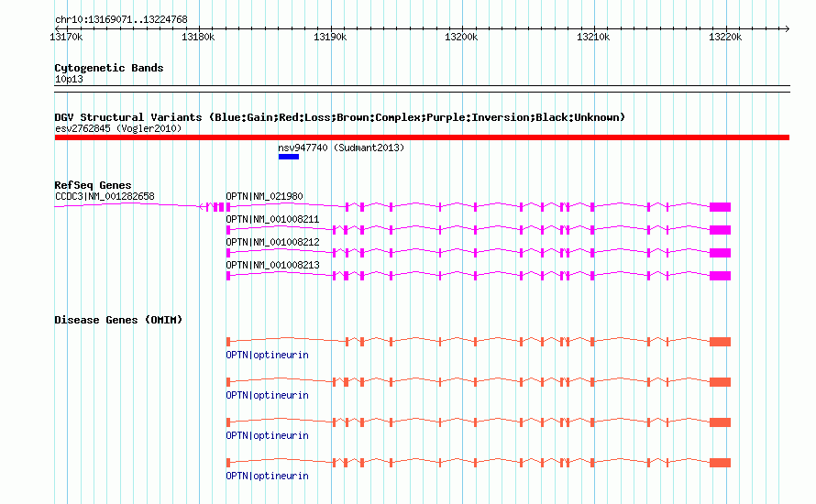816x504 pixels.
Task: Click the 13200k ruler position label
Action: pos(461,37)
